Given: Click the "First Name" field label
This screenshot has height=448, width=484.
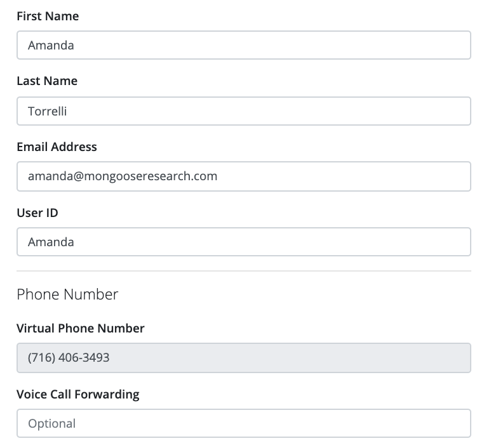Looking at the screenshot, I should (x=48, y=16).
